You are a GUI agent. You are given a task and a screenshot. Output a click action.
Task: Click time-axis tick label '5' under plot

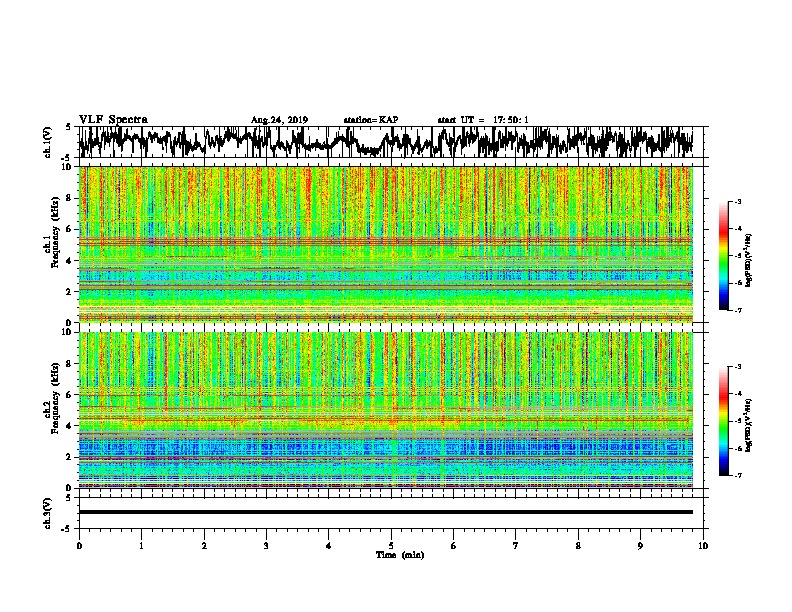(x=391, y=546)
